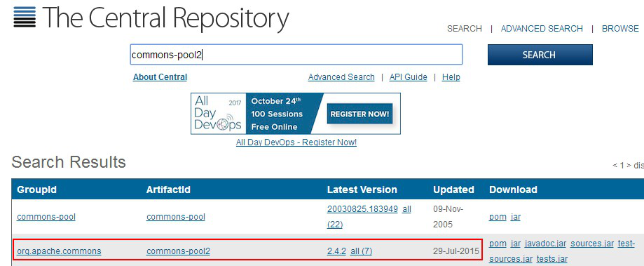Open the org.apache.commons GroupId link

point(59,251)
